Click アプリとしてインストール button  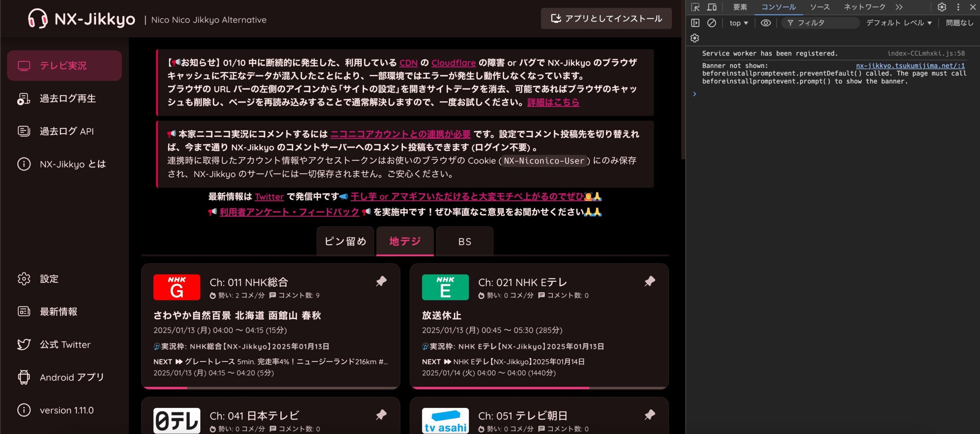(x=606, y=18)
